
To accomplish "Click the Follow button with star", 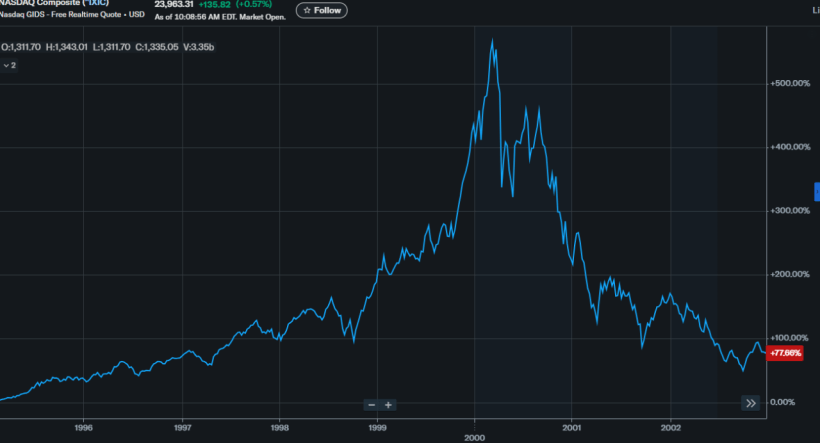I will 320,10.
